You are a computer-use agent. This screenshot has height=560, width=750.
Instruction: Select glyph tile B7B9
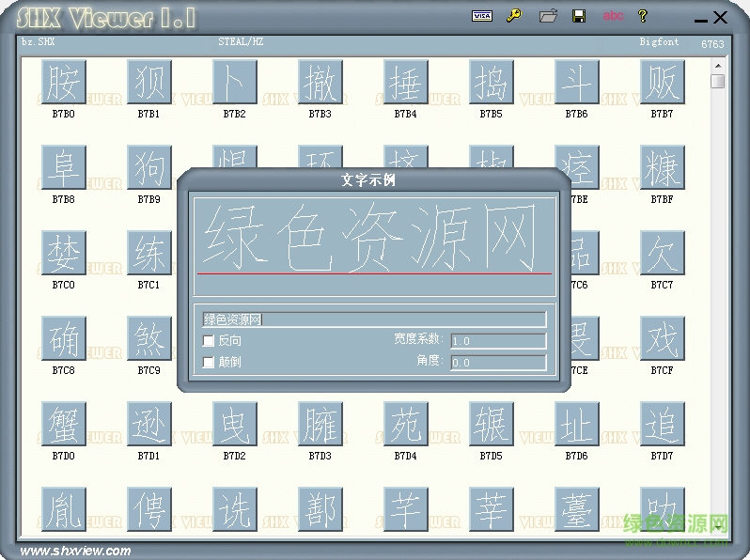pyautogui.click(x=149, y=167)
